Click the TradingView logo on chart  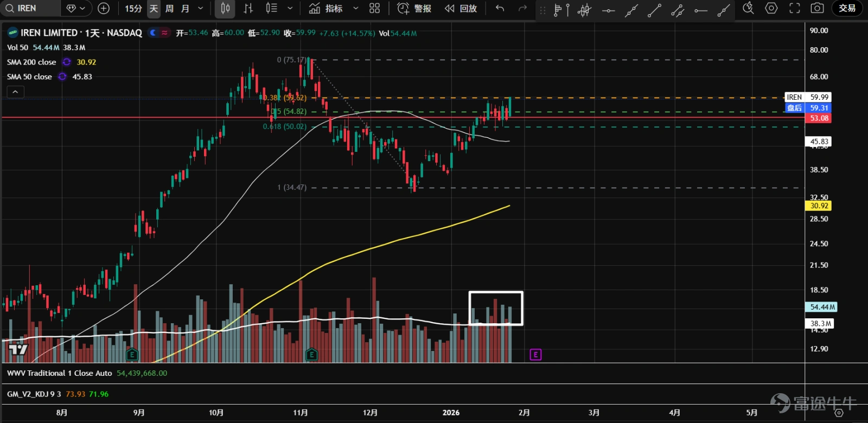[18, 349]
